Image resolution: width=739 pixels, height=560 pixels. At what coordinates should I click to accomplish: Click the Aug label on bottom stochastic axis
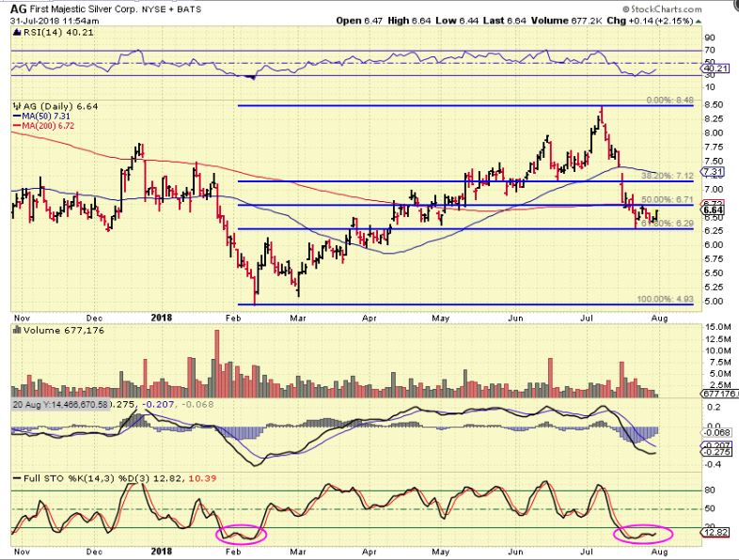pyautogui.click(x=660, y=552)
